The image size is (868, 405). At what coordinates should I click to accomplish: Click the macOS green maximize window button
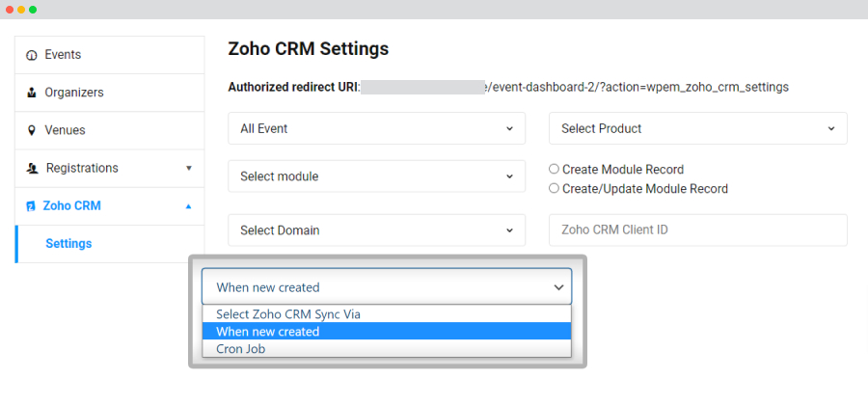[33, 9]
